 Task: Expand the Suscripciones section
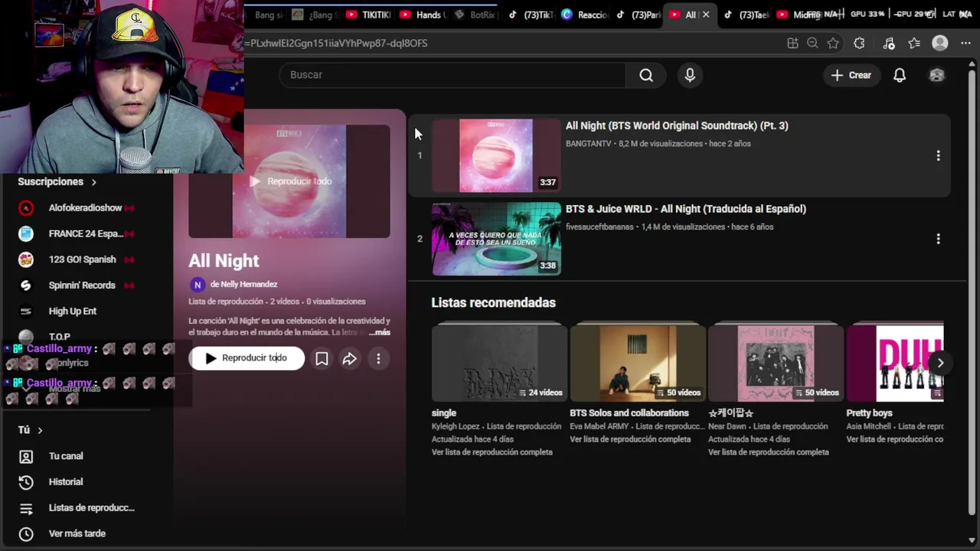coord(57,182)
